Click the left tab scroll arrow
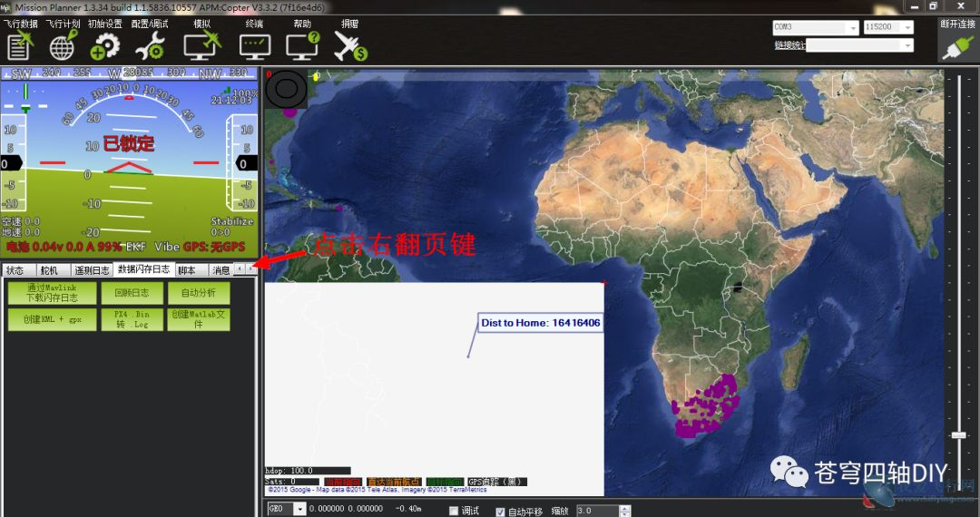This screenshot has height=517, width=980. click(x=240, y=268)
